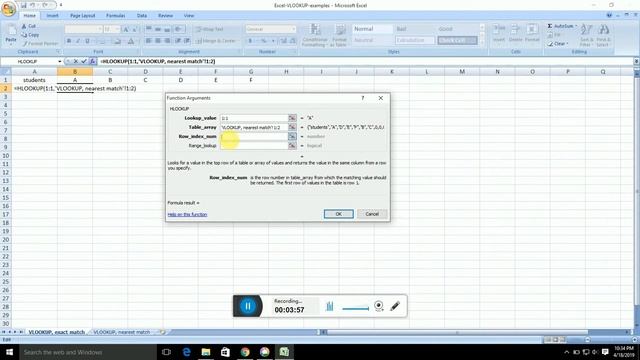Toggle Underline formatting in the Font group
Viewport: 640px width, 360px height.
[x=87, y=41]
